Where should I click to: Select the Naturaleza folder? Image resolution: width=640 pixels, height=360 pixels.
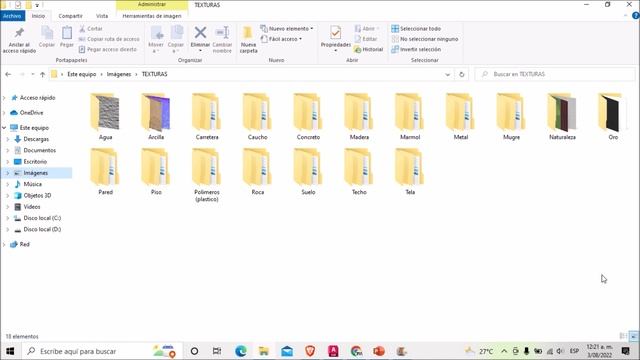coord(562,117)
